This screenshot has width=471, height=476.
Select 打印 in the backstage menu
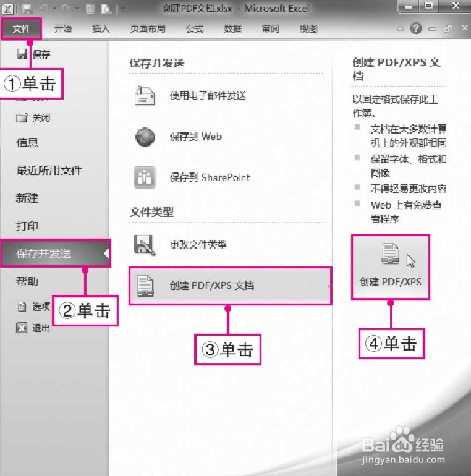[27, 226]
